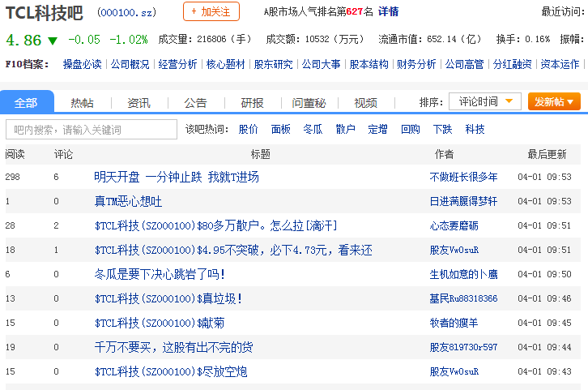Click the 评论 column header

point(63,154)
